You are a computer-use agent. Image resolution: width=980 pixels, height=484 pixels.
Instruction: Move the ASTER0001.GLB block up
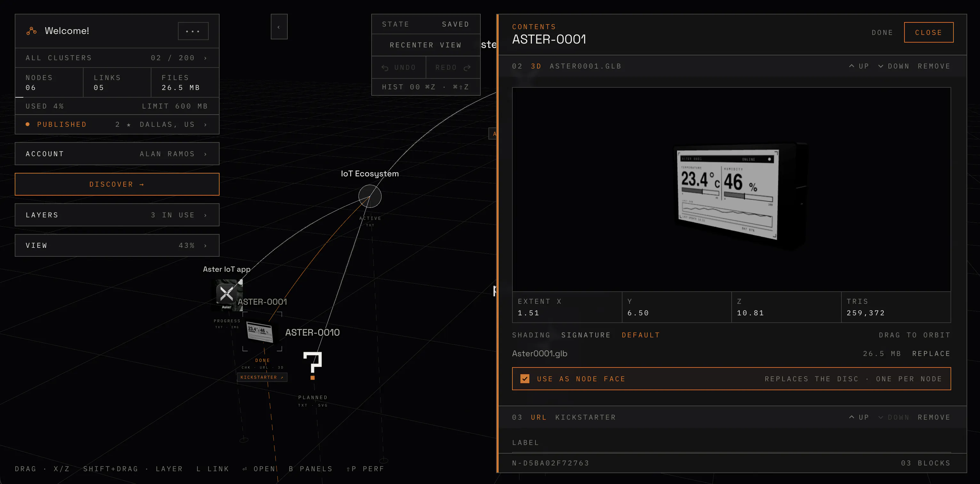pos(859,66)
